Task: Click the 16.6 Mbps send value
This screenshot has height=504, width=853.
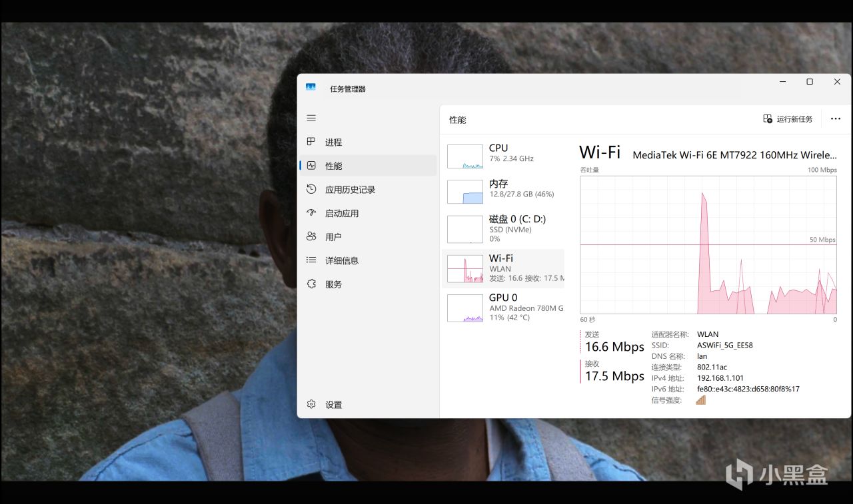Action: click(x=614, y=347)
